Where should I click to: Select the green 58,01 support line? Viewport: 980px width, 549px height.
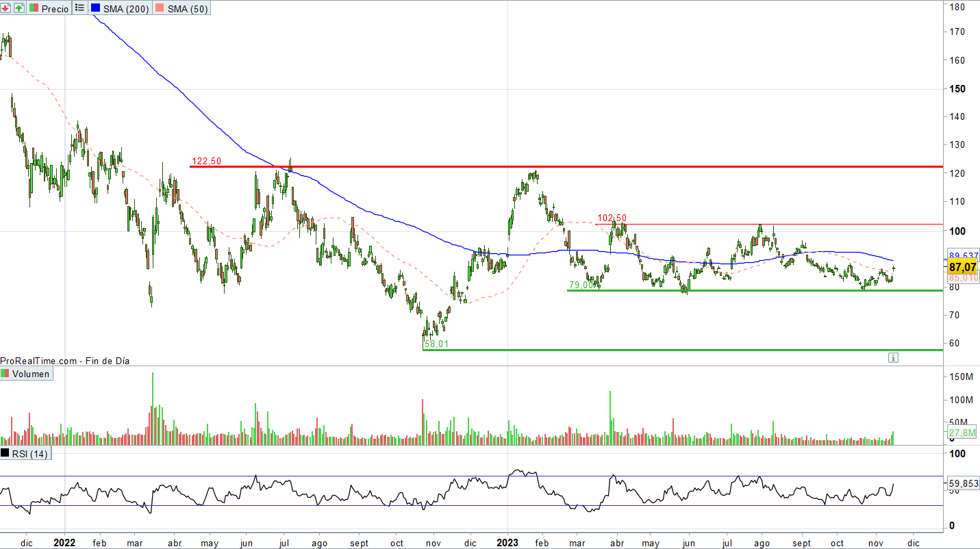[685, 350]
